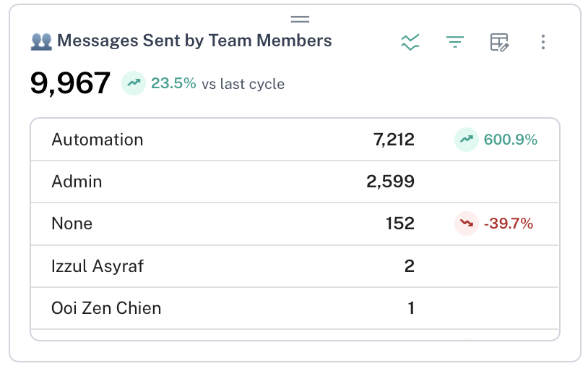Select the Automation row label
Image resolution: width=588 pixels, height=366 pixels.
coord(98,140)
